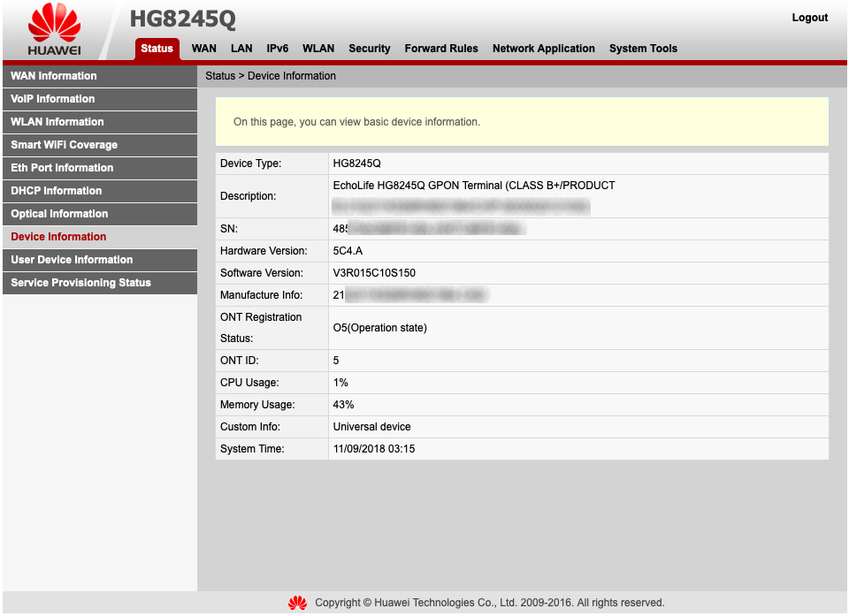Click the SN label in the table
This screenshot has width=849, height=616.
pos(228,229)
